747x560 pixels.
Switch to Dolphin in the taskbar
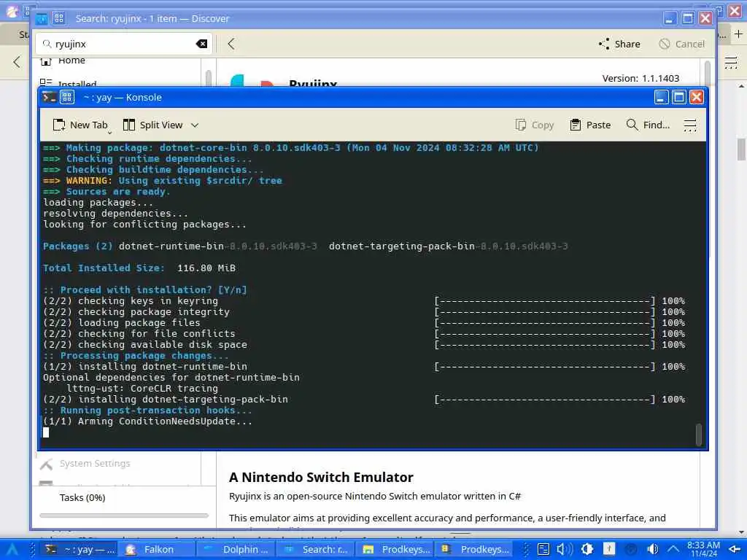[236, 550]
